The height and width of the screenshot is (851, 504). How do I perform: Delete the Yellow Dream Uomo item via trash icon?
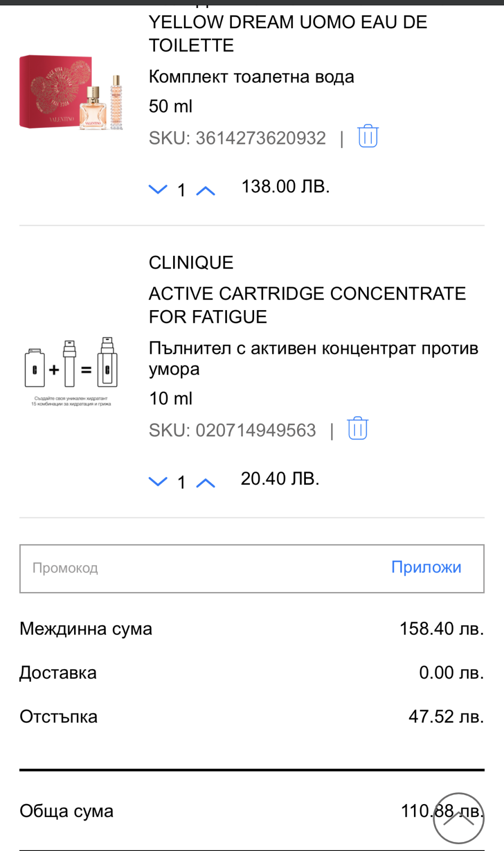coord(368,136)
